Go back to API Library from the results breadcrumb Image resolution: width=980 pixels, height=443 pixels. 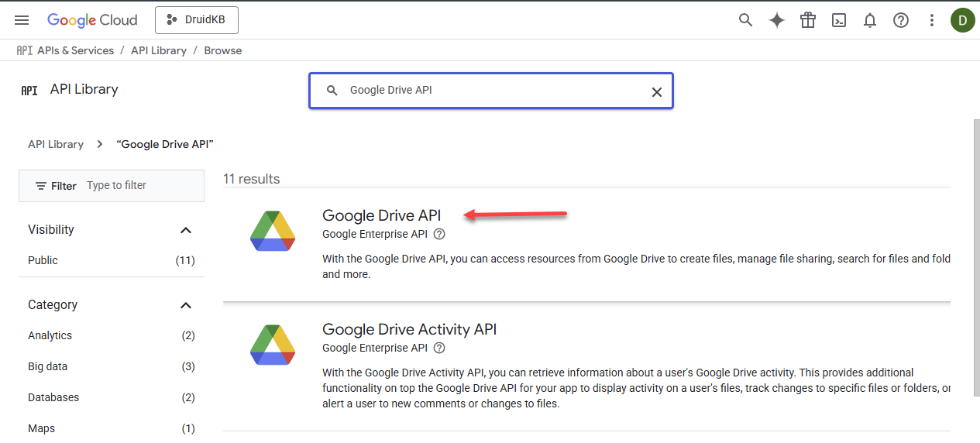[56, 144]
